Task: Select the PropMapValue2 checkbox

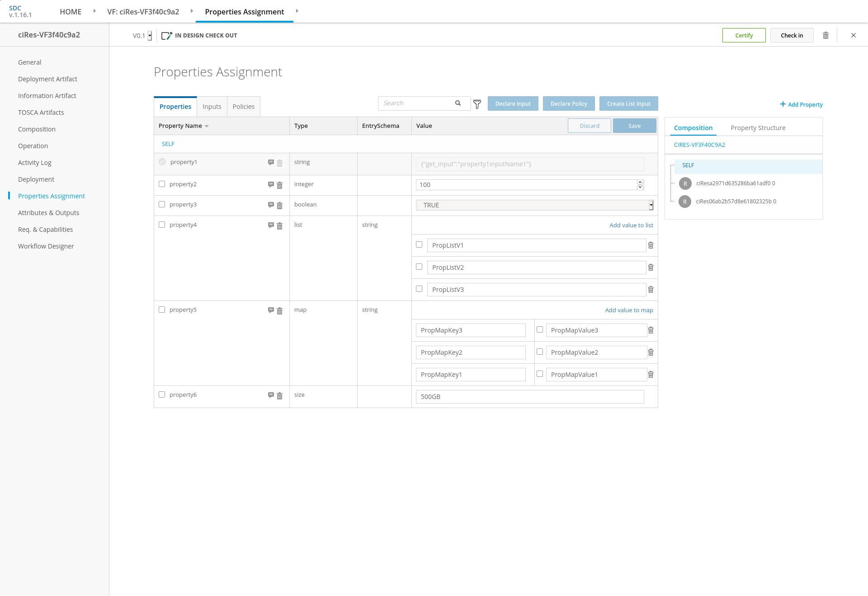Action: (540, 352)
